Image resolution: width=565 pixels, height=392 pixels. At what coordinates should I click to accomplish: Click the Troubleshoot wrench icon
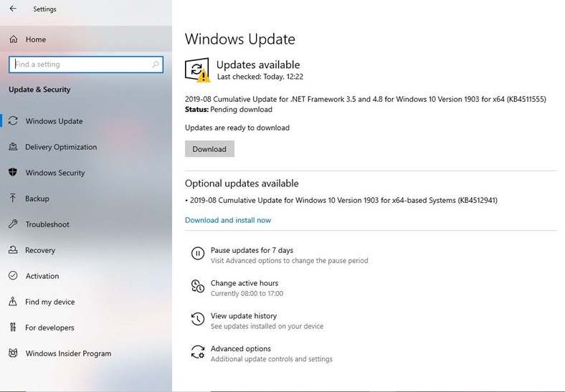[13, 224]
